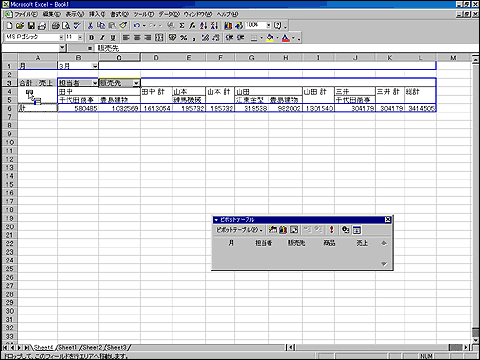
Task: Click the AutoSum sigma icon
Action: 182,26
